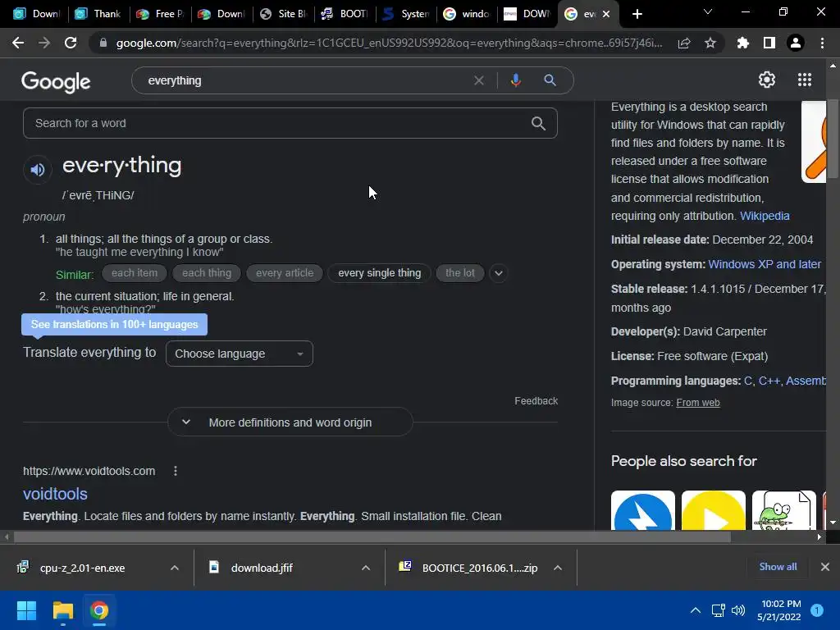840x630 pixels.
Task: Expand more similar words chevron
Action: 498,273
